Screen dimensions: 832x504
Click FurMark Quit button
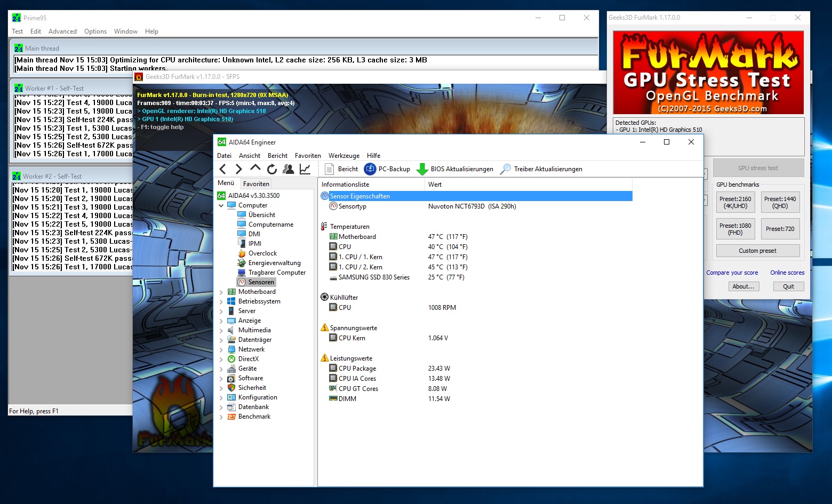coord(788,286)
